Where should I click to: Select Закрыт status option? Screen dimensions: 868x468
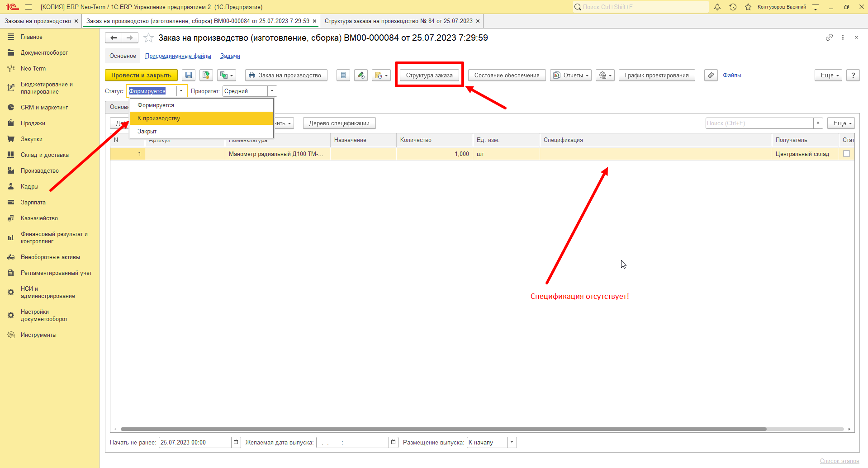point(202,132)
